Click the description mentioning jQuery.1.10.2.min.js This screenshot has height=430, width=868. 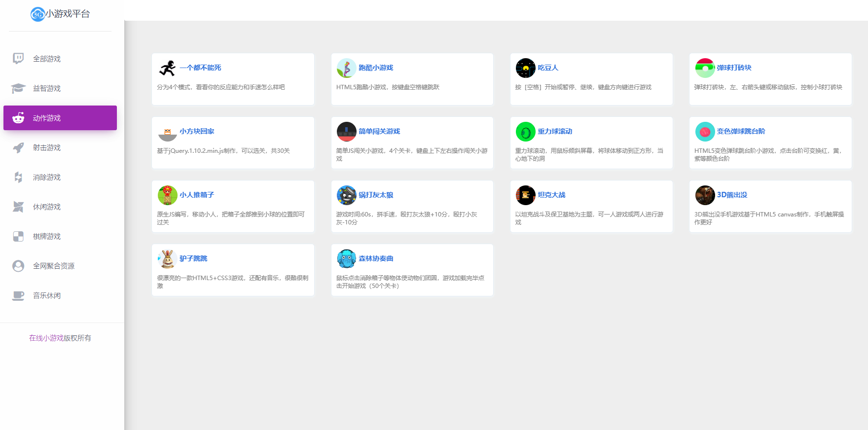click(x=223, y=151)
